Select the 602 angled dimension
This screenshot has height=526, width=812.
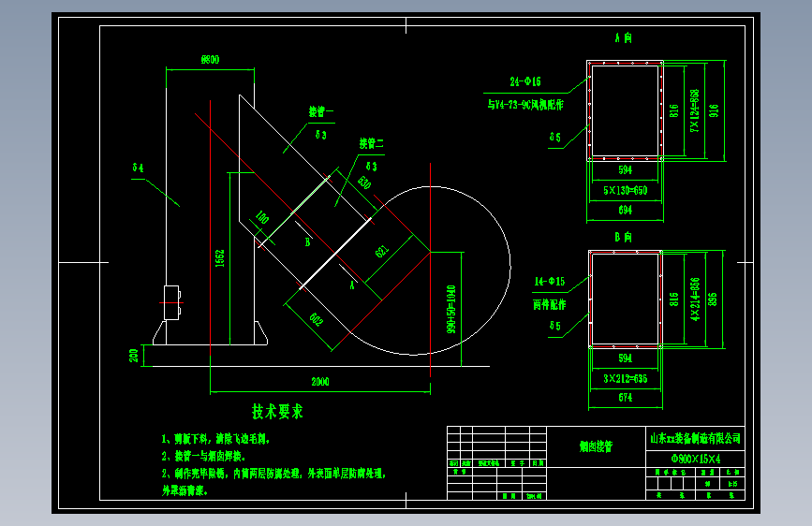pos(317,319)
